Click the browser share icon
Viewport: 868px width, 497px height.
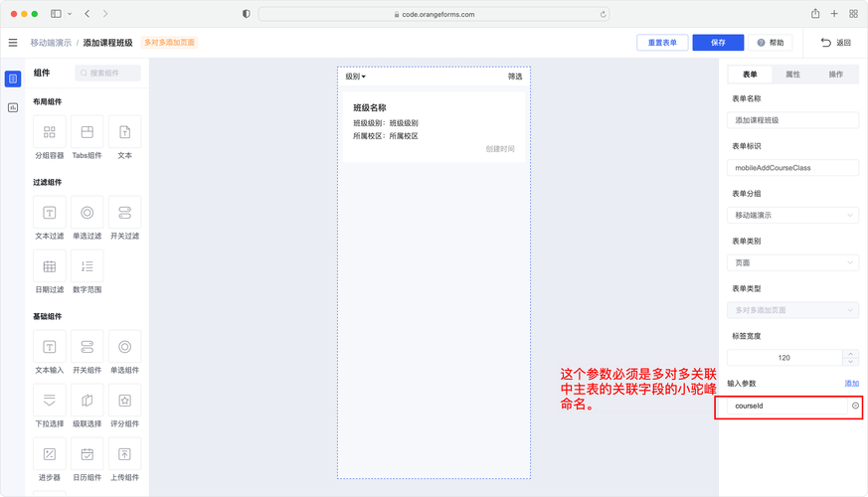tap(815, 14)
